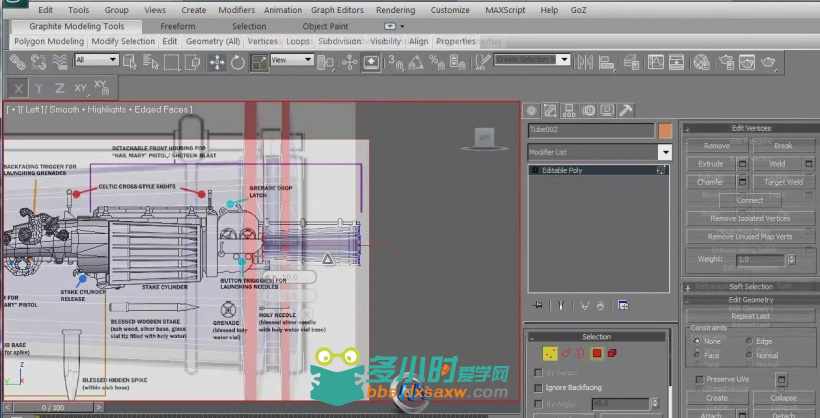Toggle Keyboard Shortcut Override icon

tap(371, 63)
